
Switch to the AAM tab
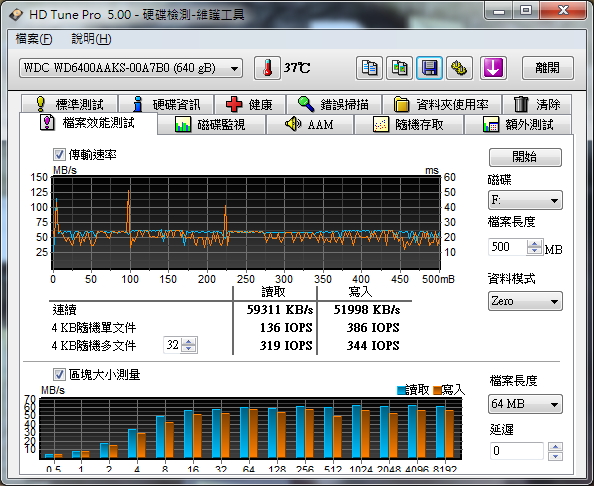point(310,125)
